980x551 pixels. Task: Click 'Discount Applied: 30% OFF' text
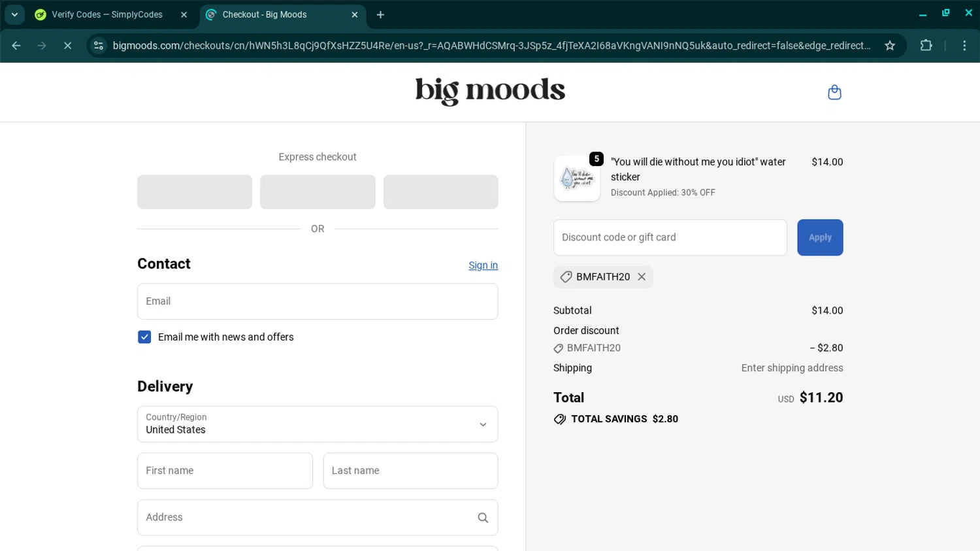(x=663, y=193)
